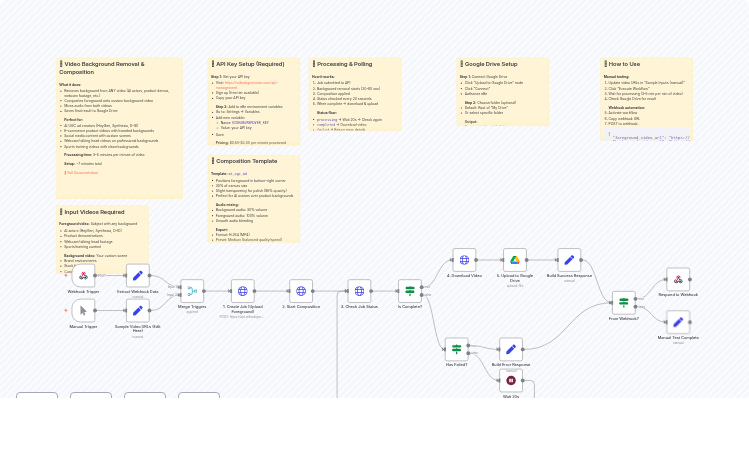This screenshot has height=450, width=749.
Task: Select the Merge Triggers node
Action: (x=192, y=291)
